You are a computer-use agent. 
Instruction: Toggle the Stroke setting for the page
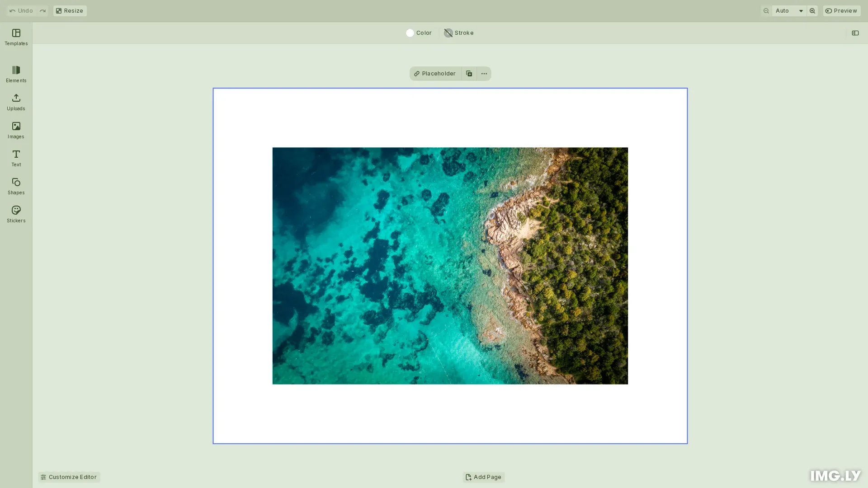[458, 33]
